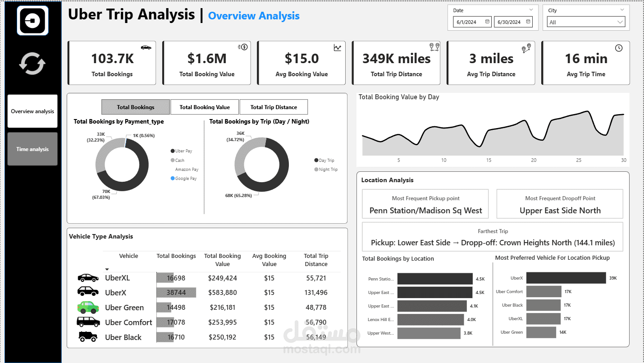Open the Overview analysis page
The width and height of the screenshot is (644, 363).
tap(32, 111)
